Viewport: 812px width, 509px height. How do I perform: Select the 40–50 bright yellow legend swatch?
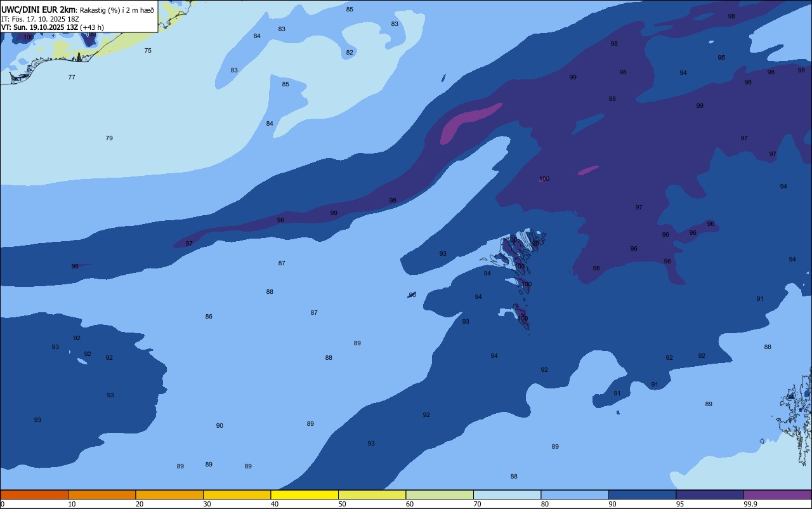304,494
